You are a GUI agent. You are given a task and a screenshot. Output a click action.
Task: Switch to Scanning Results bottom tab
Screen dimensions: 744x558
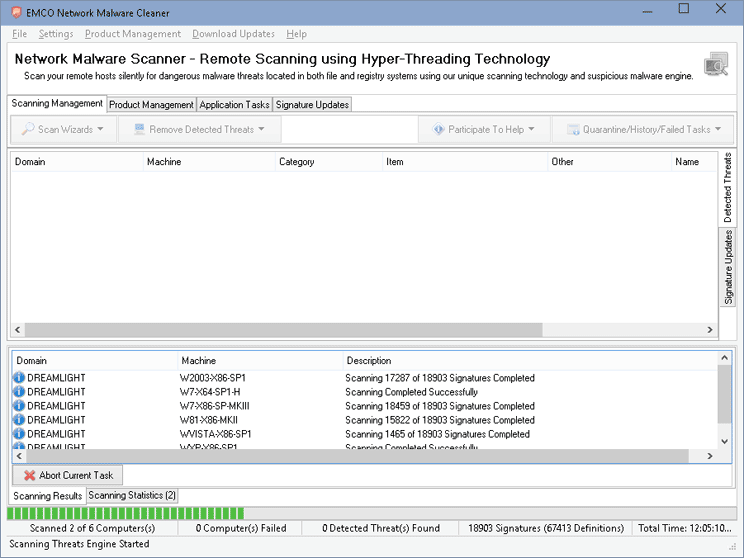coord(47,496)
